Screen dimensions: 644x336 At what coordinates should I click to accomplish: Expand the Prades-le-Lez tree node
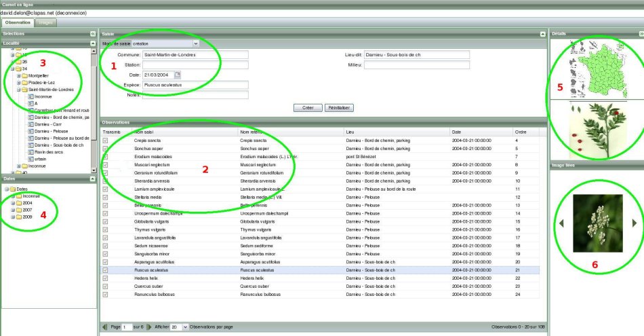tap(19, 82)
